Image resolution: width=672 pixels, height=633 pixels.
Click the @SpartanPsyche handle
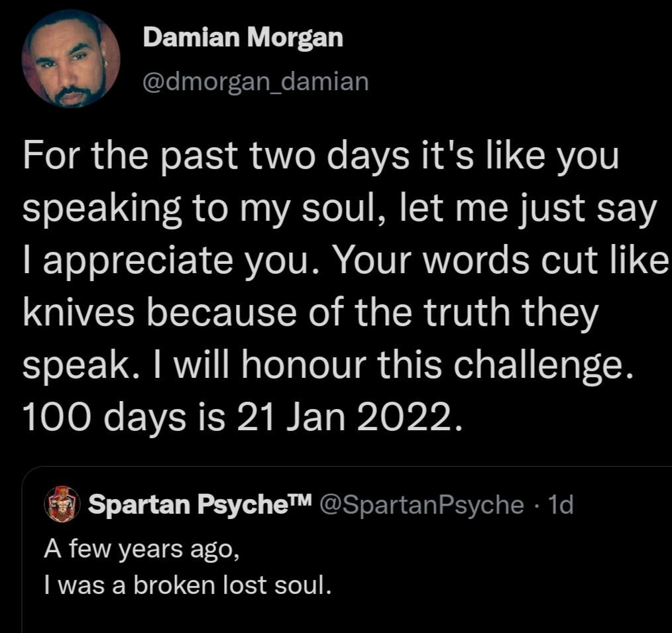coord(421,506)
